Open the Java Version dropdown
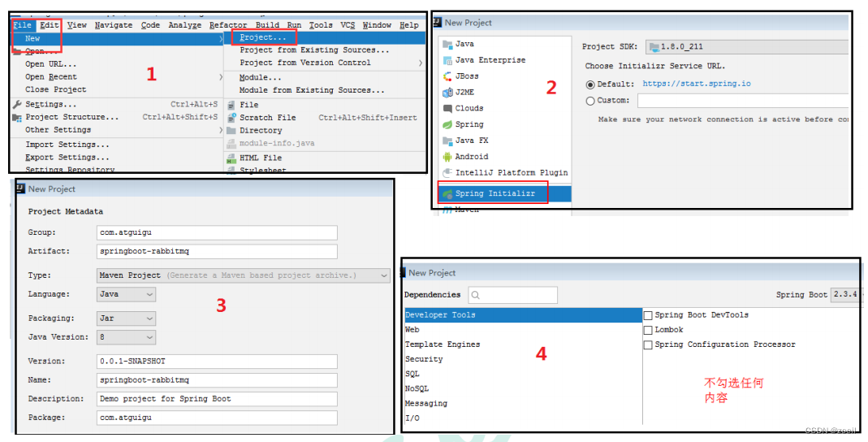Image resolution: width=868 pixels, height=442 pixels. (x=126, y=336)
